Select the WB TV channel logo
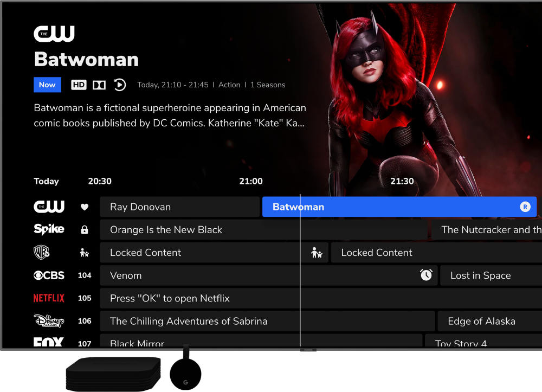The width and height of the screenshot is (542, 392). [42, 252]
